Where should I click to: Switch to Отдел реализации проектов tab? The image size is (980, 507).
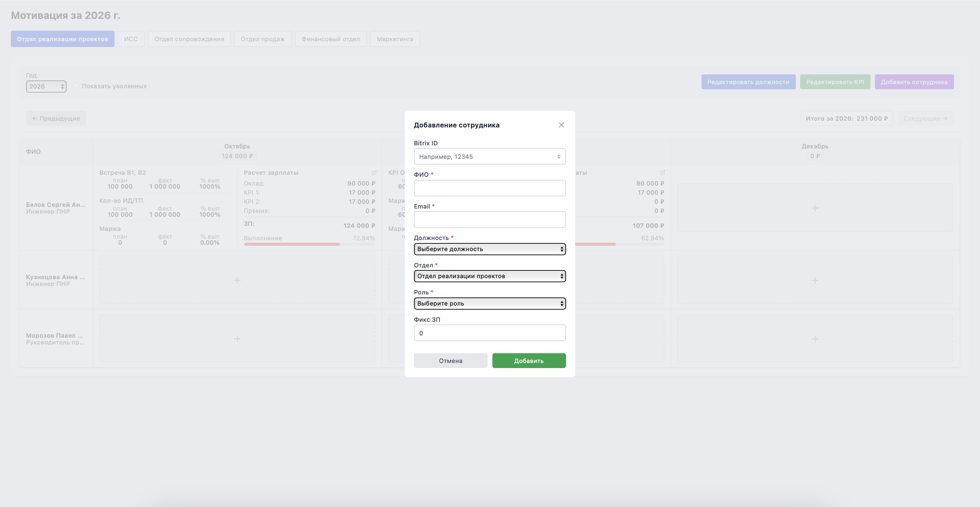[x=63, y=39]
